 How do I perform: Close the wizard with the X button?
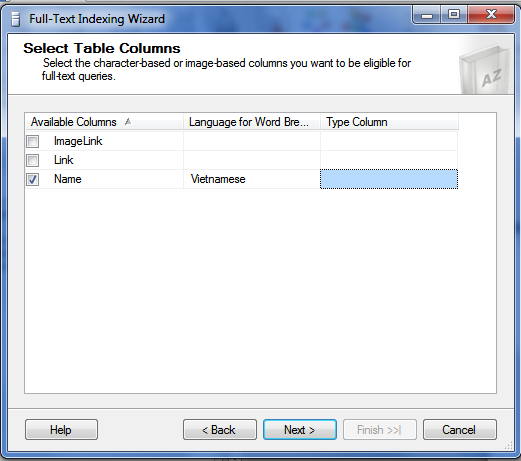[491, 15]
